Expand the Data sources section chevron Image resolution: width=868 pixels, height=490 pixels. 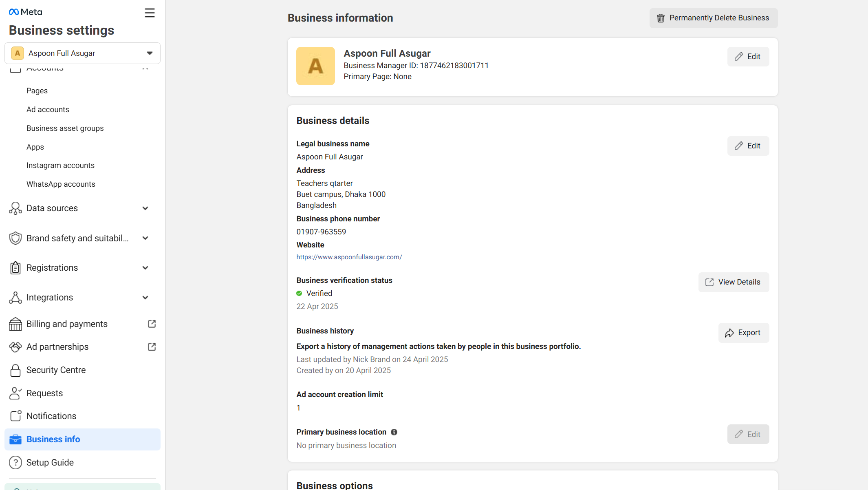pyautogui.click(x=145, y=208)
